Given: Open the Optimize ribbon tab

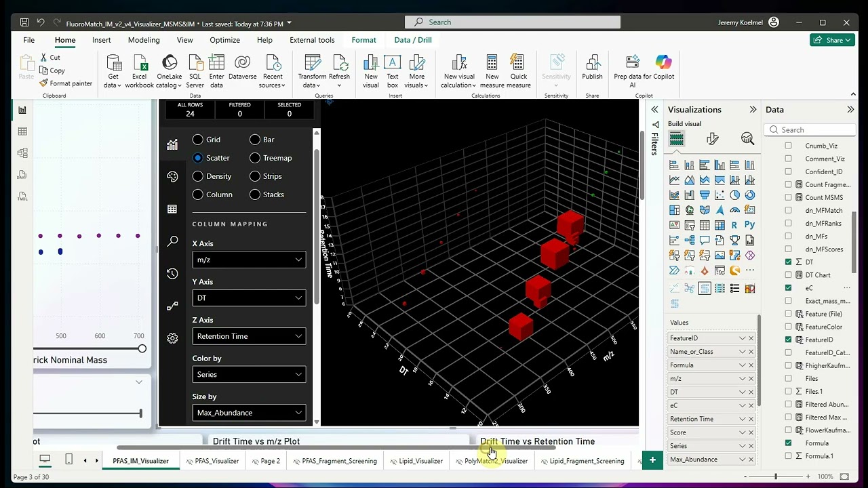Looking at the screenshot, I should click(224, 40).
